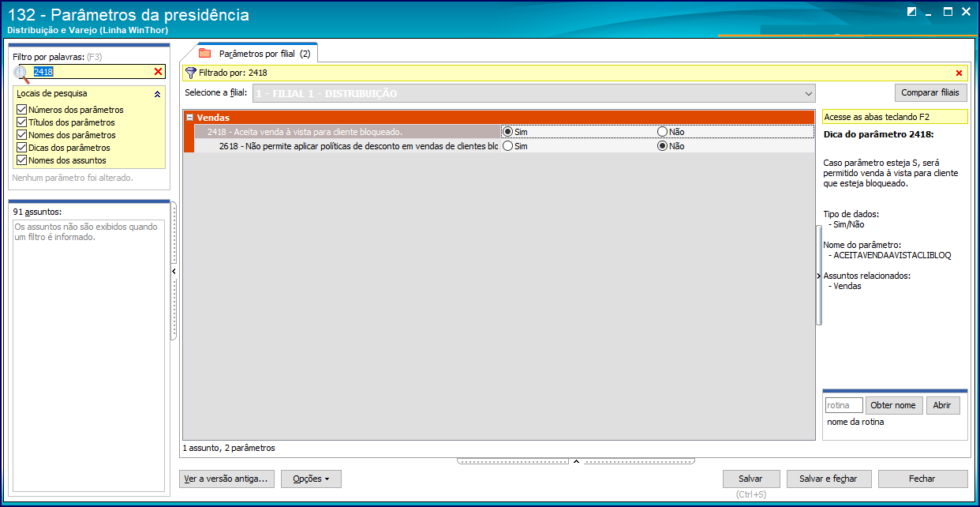This screenshot has width=980, height=507.
Task: Toggle Dicas dos parâmetros checkbox
Action: click(21, 148)
